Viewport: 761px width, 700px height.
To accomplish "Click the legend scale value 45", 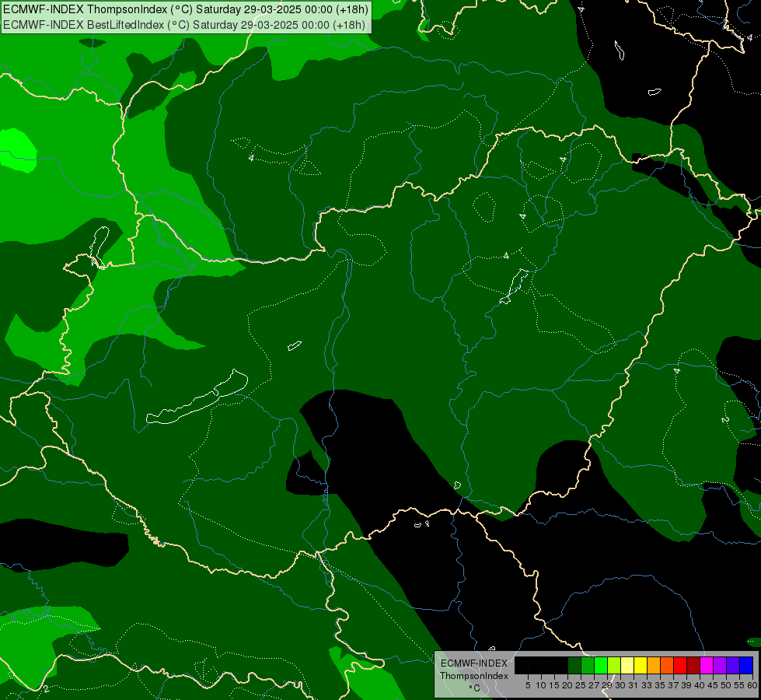I will (713, 685).
